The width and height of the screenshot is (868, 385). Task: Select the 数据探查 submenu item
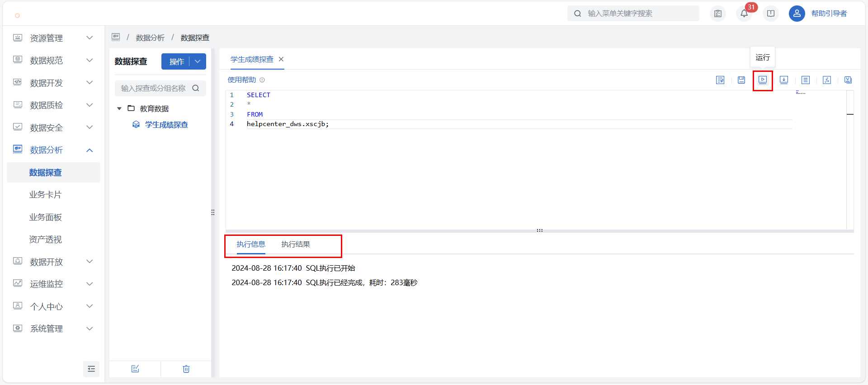(x=54, y=172)
